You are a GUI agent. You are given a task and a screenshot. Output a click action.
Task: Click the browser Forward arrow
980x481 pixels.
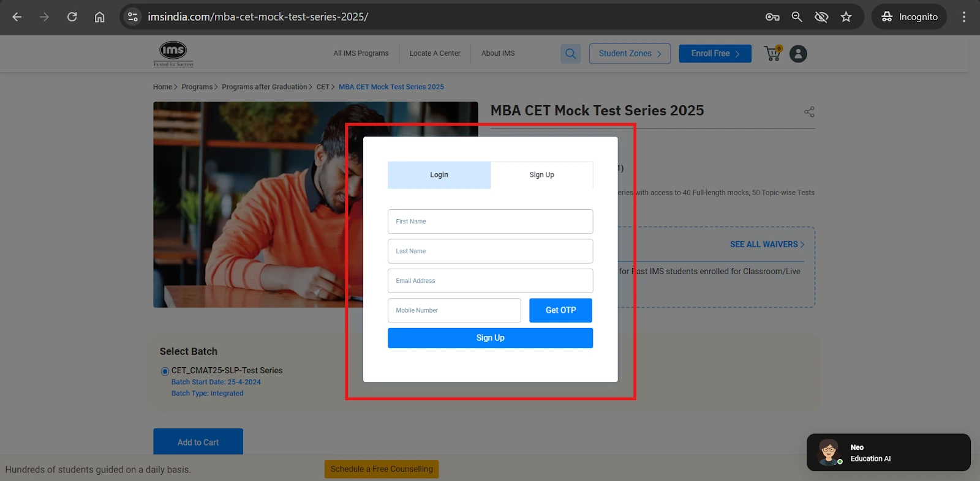point(44,17)
